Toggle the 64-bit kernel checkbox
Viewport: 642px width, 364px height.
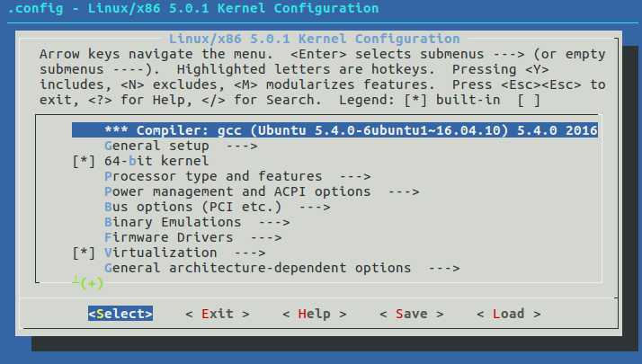pos(84,161)
